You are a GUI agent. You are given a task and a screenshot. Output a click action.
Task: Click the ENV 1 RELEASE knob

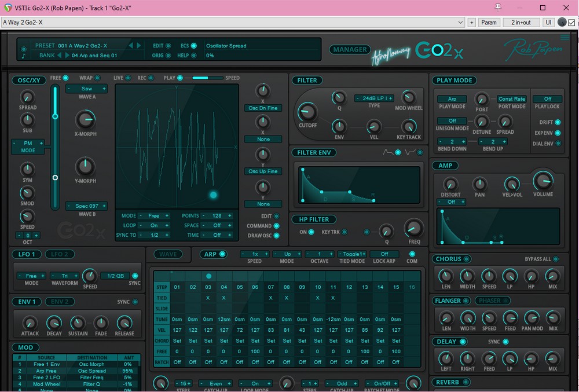(x=124, y=323)
